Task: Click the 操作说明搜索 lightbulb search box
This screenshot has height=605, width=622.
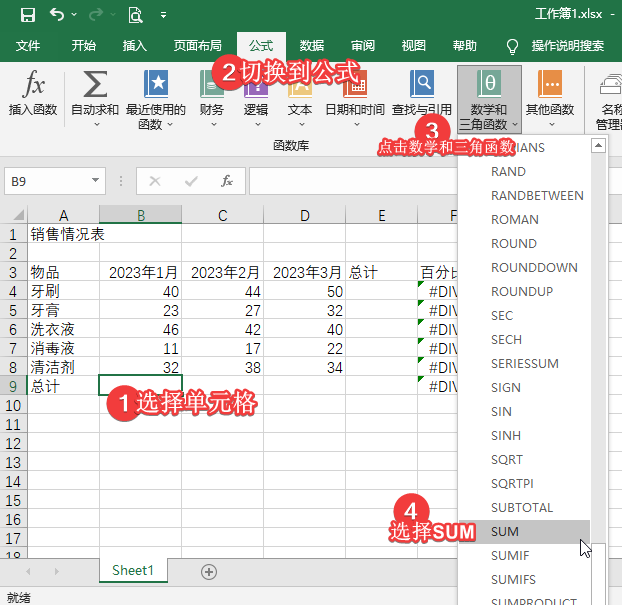Action: [x=556, y=46]
